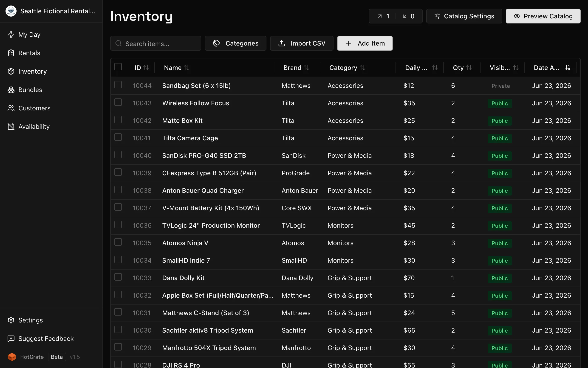588x368 pixels.
Task: Tick the Matte Box Kit row checkbox
Action: [x=118, y=120]
